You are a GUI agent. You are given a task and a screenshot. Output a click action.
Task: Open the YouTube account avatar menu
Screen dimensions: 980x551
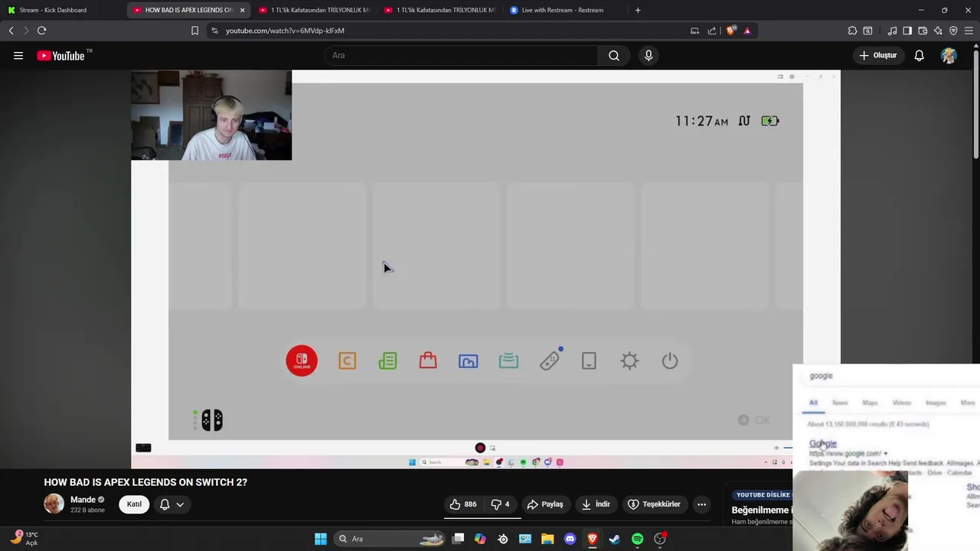coord(949,55)
